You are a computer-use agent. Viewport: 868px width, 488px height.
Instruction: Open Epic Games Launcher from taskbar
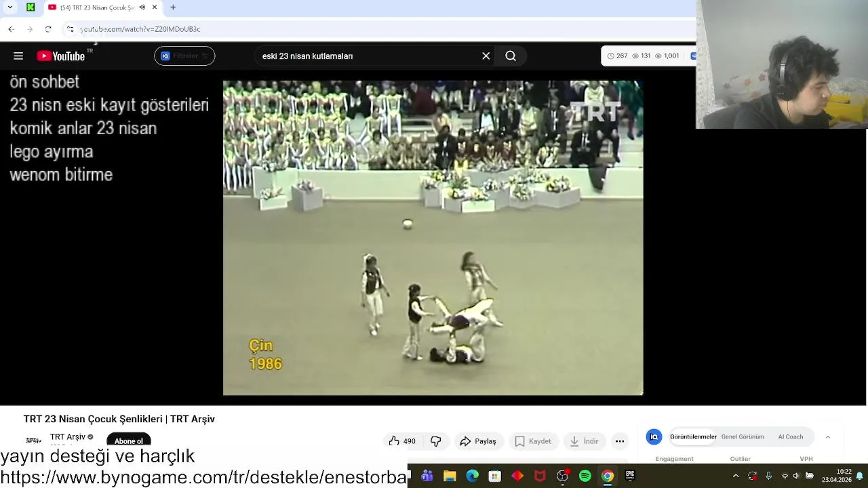tap(630, 476)
